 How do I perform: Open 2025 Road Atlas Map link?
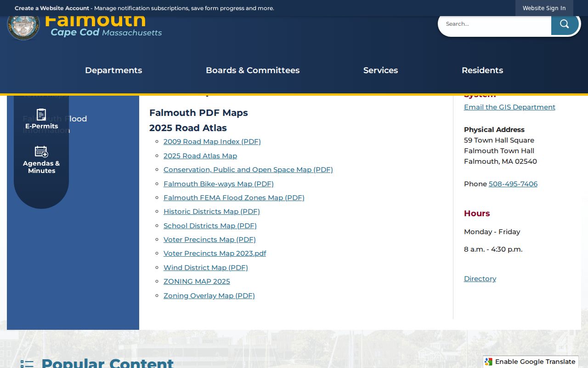click(x=200, y=156)
